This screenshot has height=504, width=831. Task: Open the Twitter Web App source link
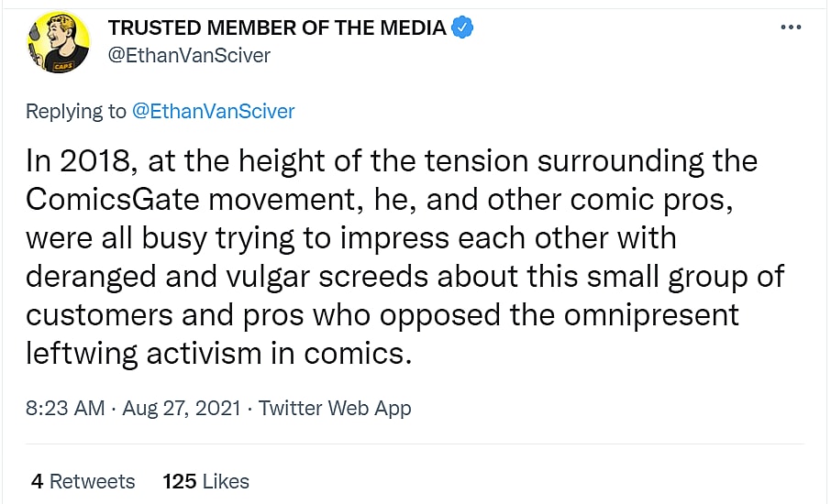coord(335,409)
